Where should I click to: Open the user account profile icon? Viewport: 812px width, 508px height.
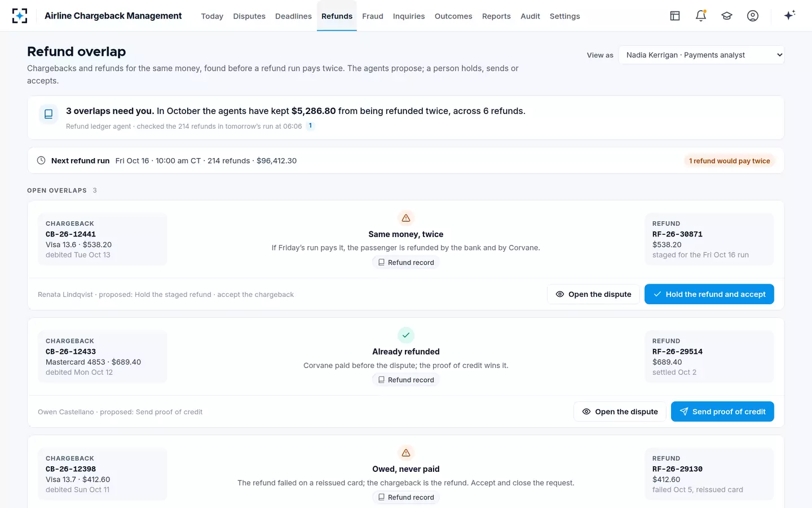coord(753,16)
